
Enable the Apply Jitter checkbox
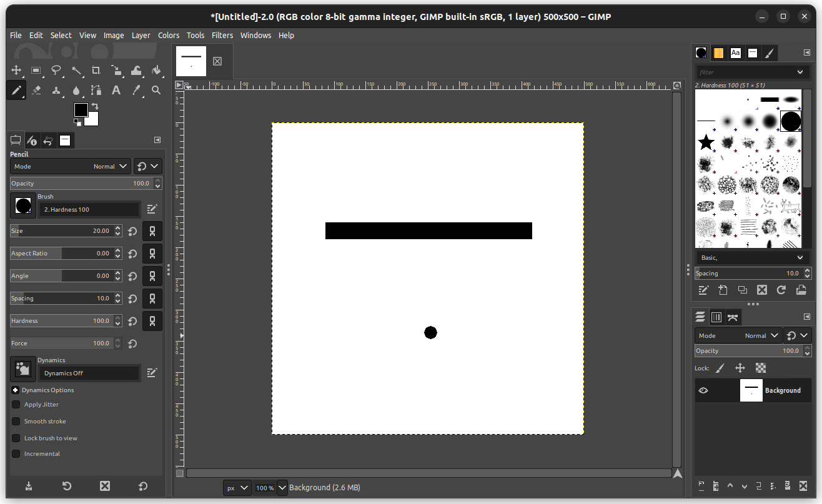click(16, 405)
